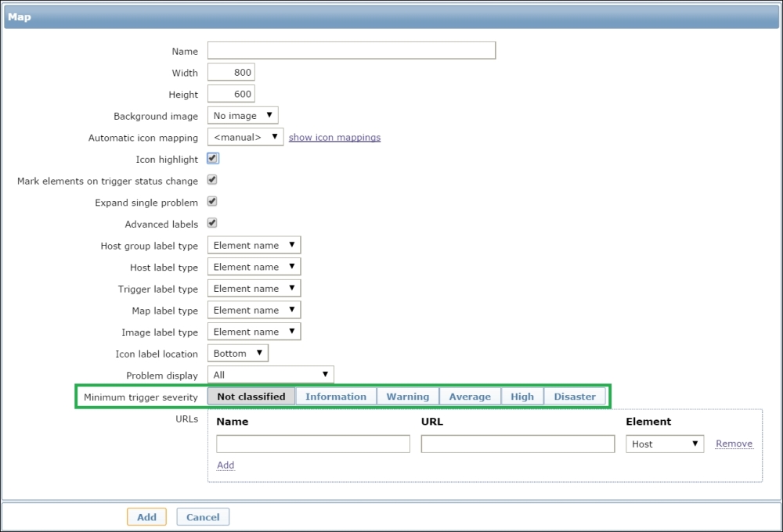This screenshot has width=783, height=532.
Task: Click the Cancel button
Action: pos(203,517)
